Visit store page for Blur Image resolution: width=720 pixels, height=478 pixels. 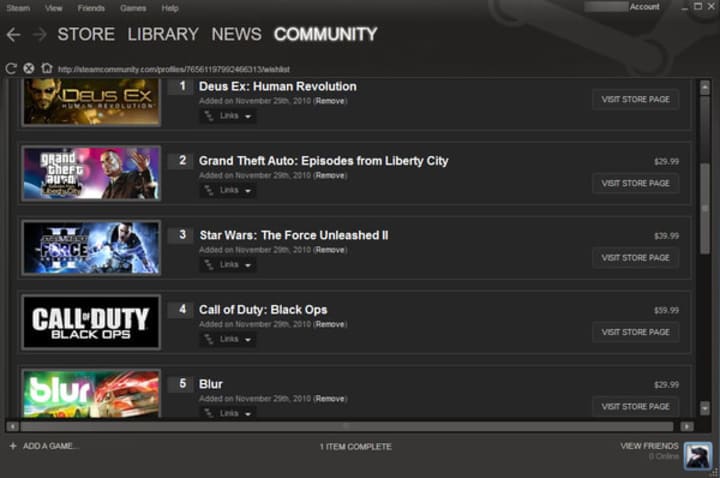[x=636, y=406]
